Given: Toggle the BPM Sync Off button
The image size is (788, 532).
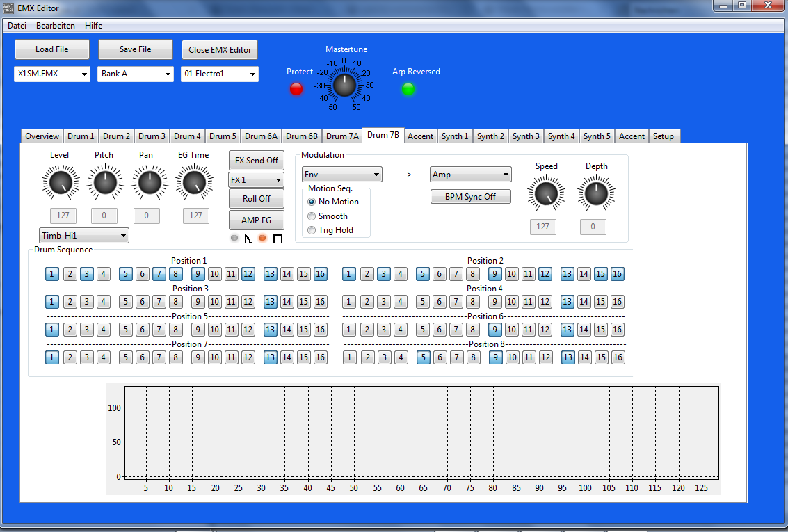Looking at the screenshot, I should pos(470,196).
